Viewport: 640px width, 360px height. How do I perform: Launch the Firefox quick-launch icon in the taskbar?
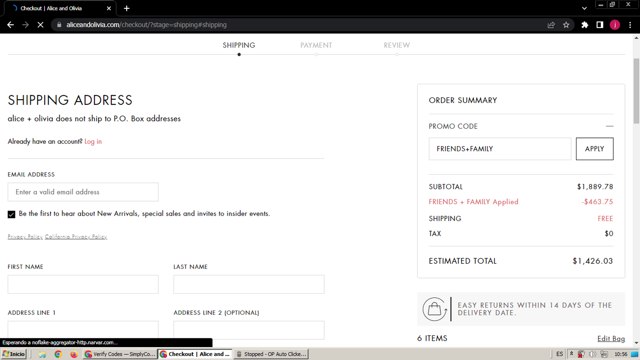tap(73, 354)
